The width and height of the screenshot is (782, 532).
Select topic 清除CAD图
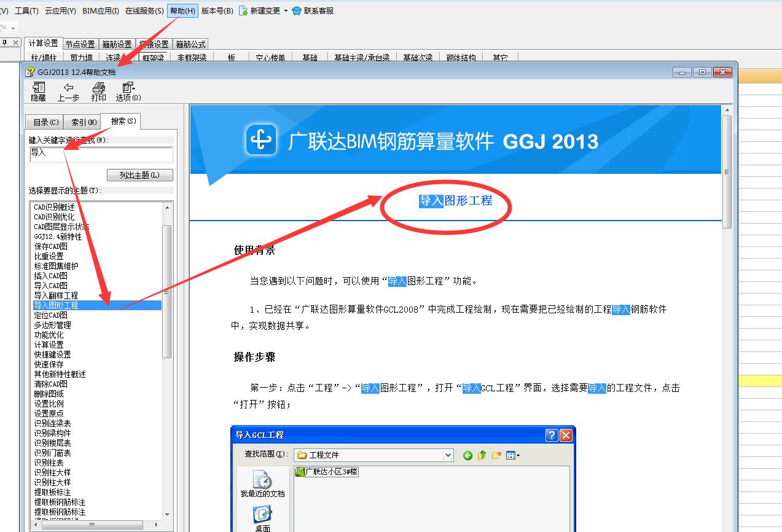[50, 384]
